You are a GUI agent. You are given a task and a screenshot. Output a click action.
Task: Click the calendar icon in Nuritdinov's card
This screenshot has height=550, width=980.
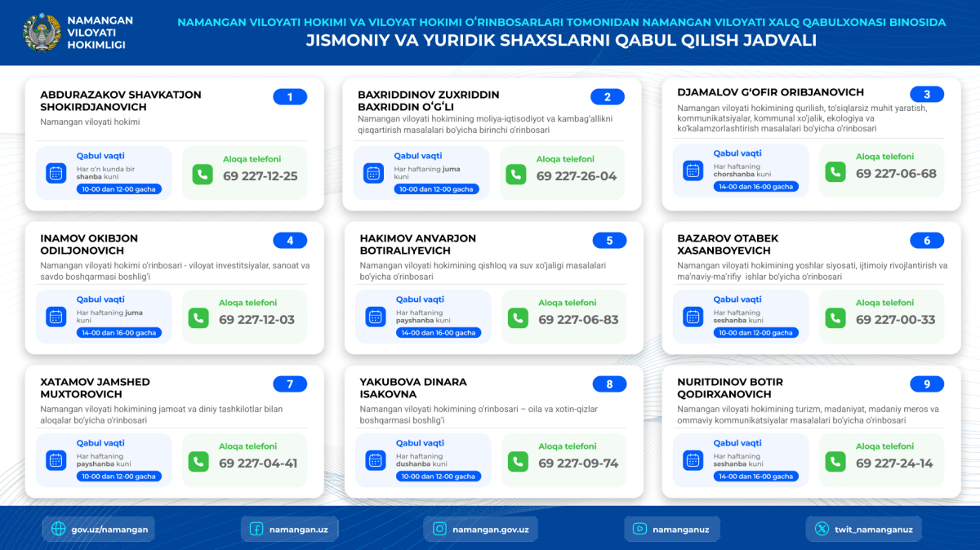(693, 461)
